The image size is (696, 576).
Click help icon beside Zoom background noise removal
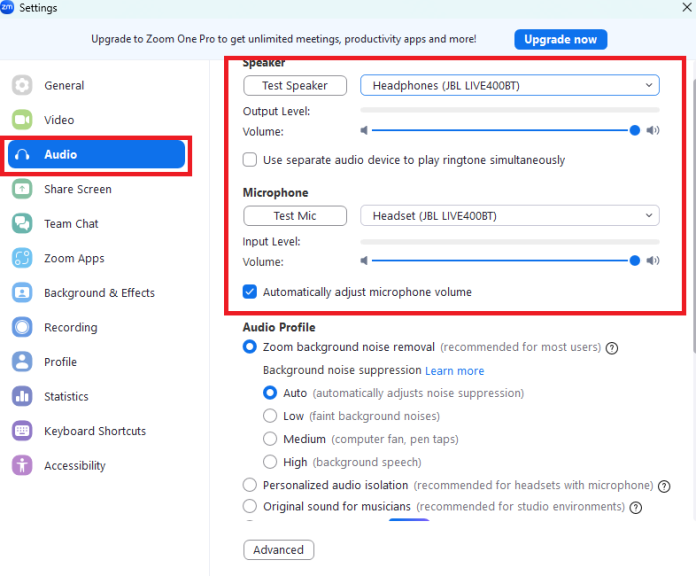[612, 348]
